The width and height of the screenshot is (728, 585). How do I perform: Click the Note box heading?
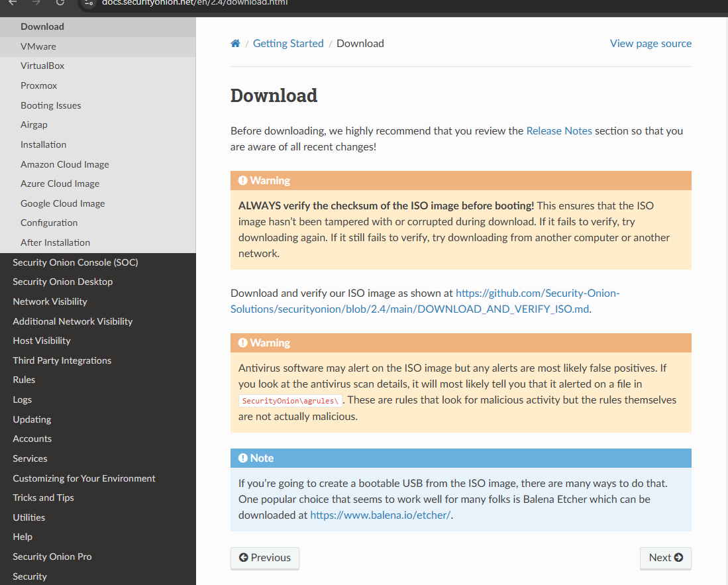461,458
